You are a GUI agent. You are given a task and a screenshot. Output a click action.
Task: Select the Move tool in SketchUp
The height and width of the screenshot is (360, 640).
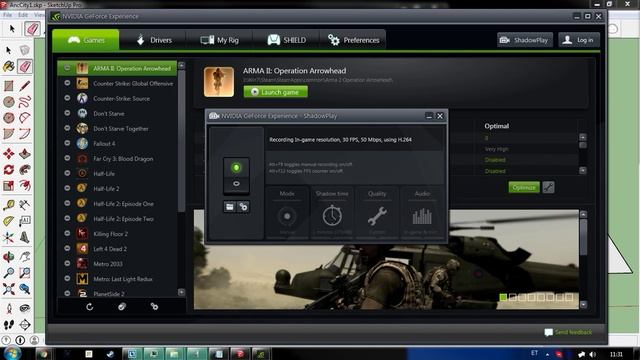coord(9,153)
